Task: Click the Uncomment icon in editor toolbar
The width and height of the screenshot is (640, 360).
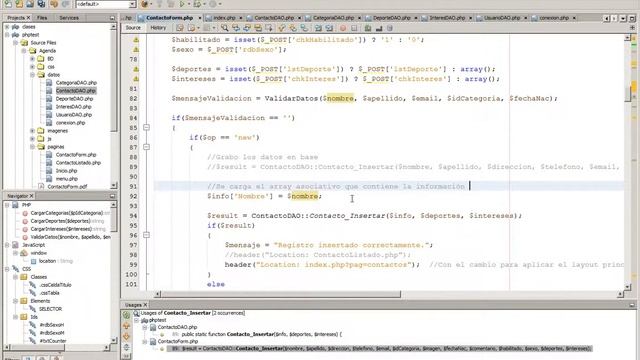Action: tap(379, 28)
